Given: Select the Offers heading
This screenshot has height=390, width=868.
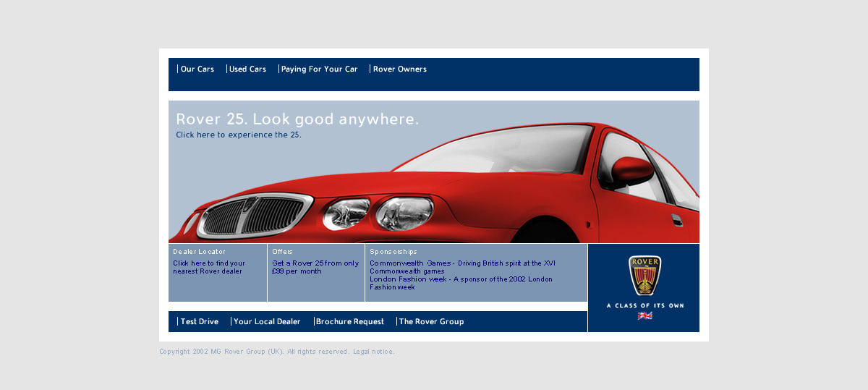Looking at the screenshot, I should (282, 252).
